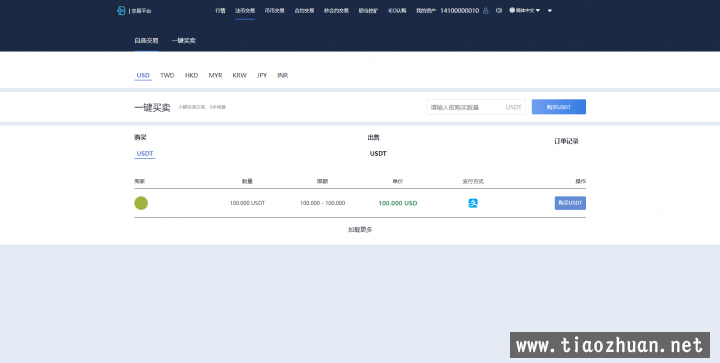Screen dimensions: 720x363
Task: Open the menu item left of IEO认购
Action: (368, 11)
